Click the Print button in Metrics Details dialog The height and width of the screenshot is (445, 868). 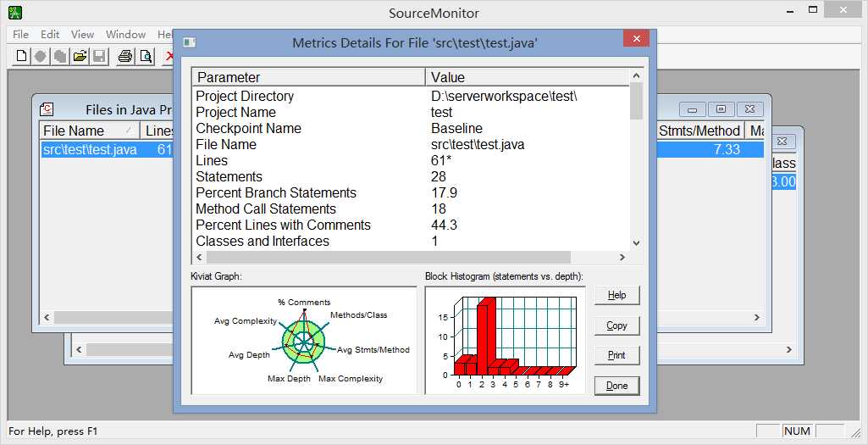click(616, 355)
